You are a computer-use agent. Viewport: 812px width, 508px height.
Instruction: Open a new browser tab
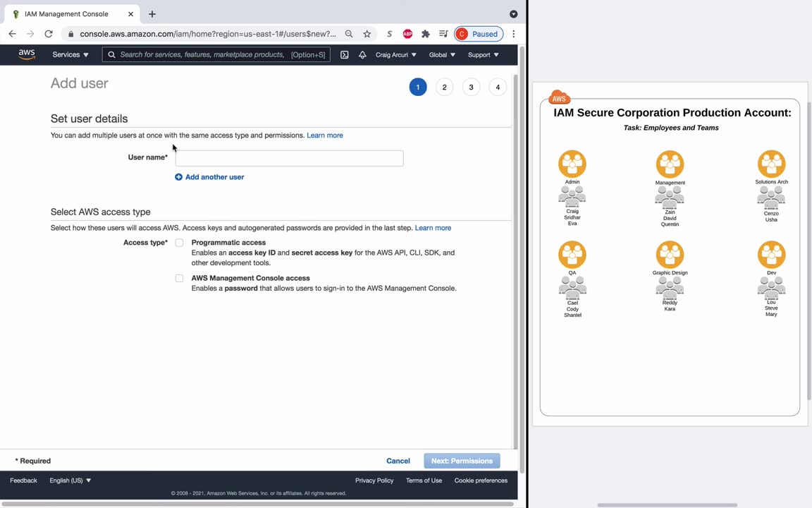(152, 14)
